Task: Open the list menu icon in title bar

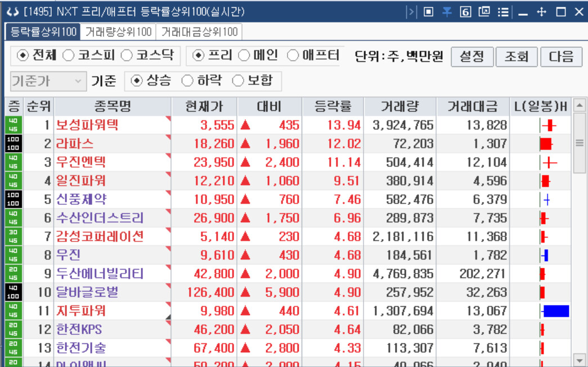Action: coord(503,12)
